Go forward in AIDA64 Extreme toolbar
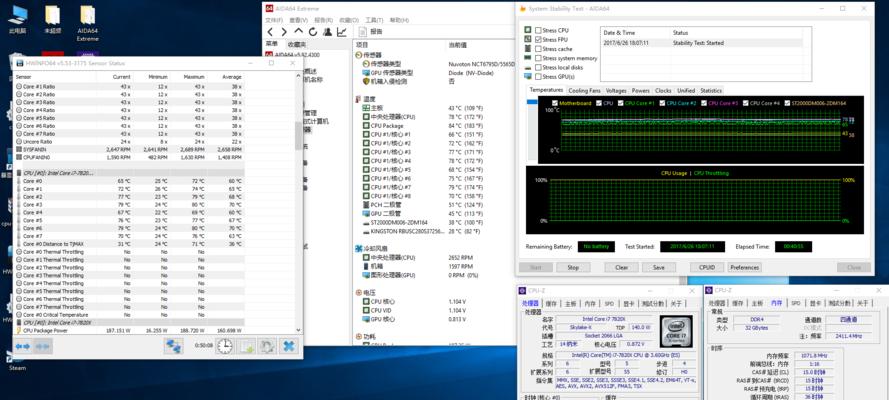 [284, 32]
